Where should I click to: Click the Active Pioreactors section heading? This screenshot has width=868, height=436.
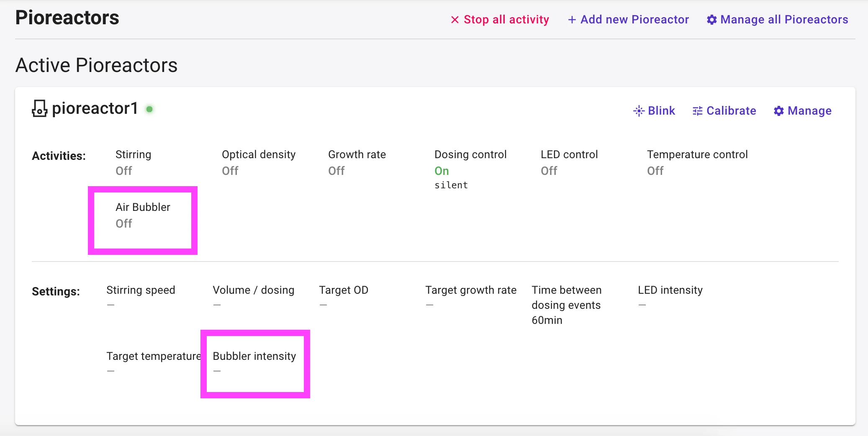[x=96, y=65]
